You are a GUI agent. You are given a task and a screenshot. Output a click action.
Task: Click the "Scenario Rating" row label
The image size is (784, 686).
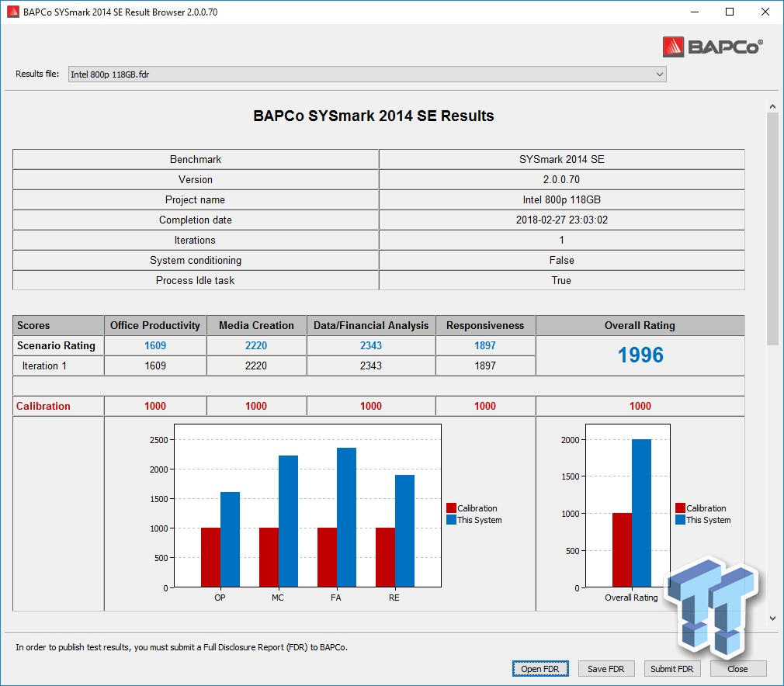[x=56, y=345]
